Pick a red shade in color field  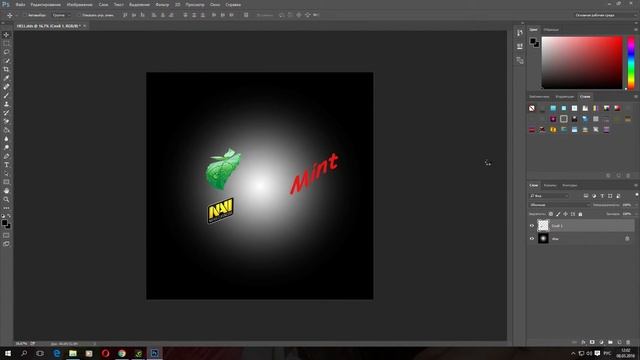click(x=582, y=62)
